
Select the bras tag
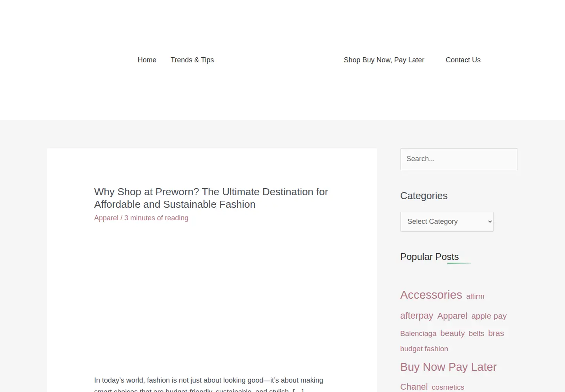coord(496,333)
